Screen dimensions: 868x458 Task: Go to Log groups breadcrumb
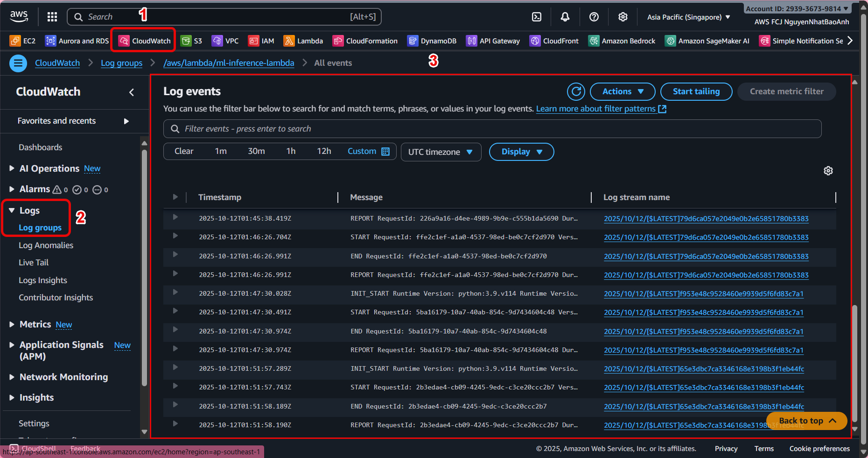click(x=122, y=63)
